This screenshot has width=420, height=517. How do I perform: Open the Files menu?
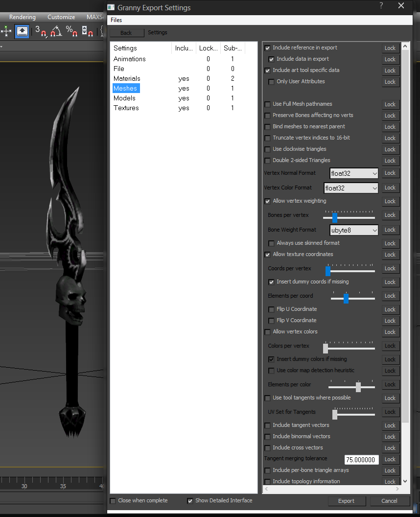point(116,20)
